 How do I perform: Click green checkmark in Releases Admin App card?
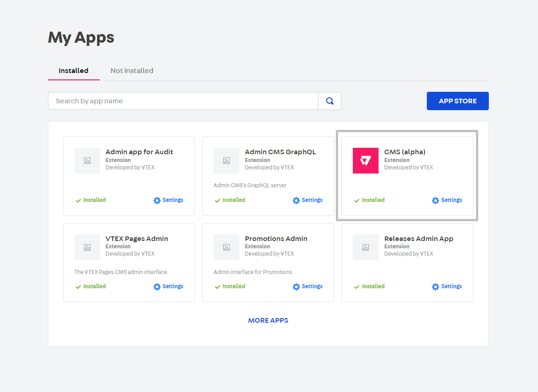point(357,287)
